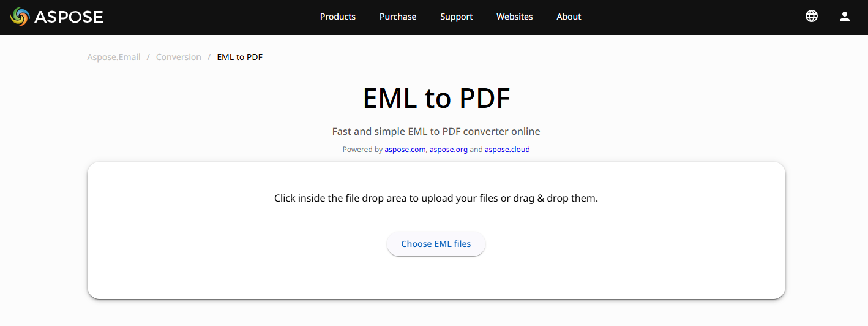Click the EML to PDF breadcrumb
This screenshot has width=868, height=326.
click(240, 57)
